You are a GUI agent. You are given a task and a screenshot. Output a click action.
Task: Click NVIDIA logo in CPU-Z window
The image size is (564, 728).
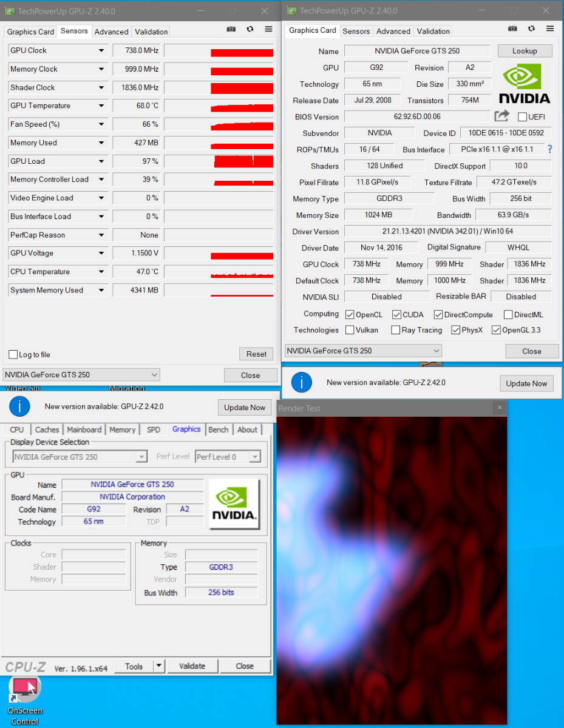pos(234,503)
